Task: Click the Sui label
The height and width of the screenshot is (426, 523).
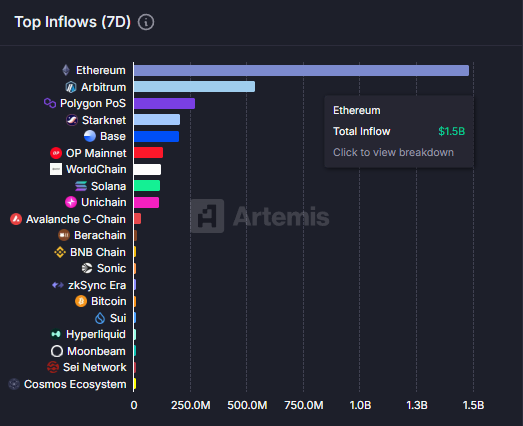Action: (x=118, y=318)
